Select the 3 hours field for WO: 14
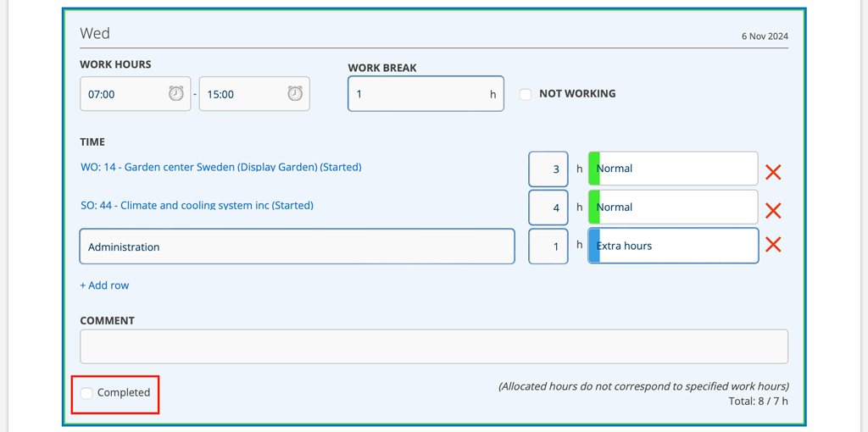Screen dimensions: 868x432 [548, 169]
